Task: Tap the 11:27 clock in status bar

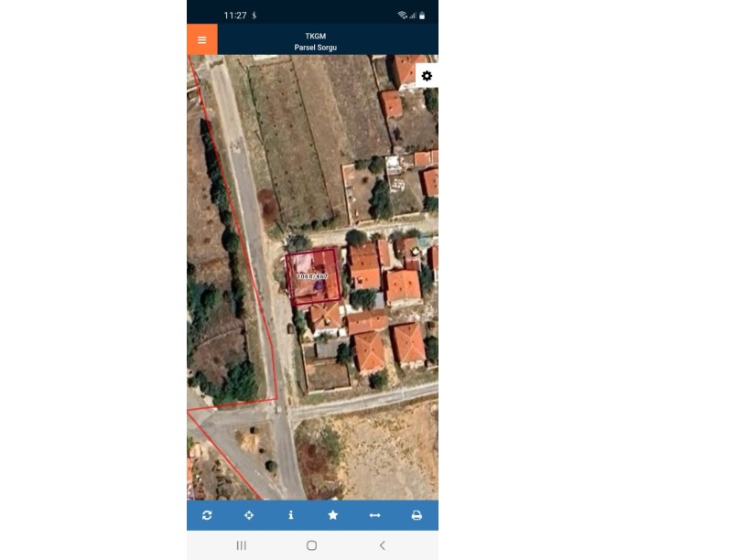Action: (x=235, y=16)
